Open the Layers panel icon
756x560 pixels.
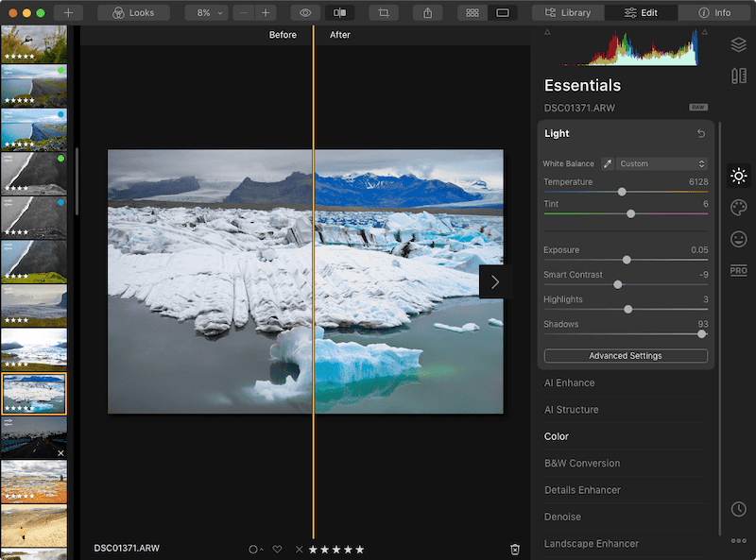point(737,43)
